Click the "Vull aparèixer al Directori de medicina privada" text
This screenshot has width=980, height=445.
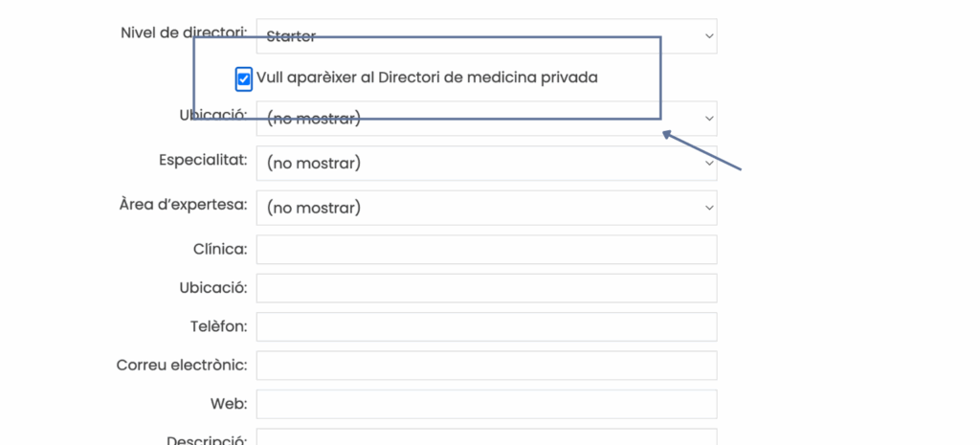pyautogui.click(x=427, y=78)
